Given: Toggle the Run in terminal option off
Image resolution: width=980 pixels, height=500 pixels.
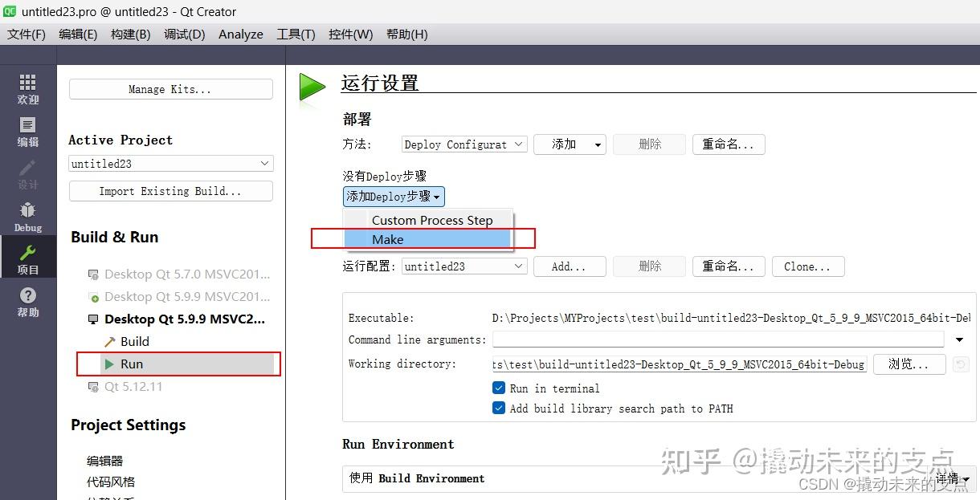Looking at the screenshot, I should coord(499,388).
